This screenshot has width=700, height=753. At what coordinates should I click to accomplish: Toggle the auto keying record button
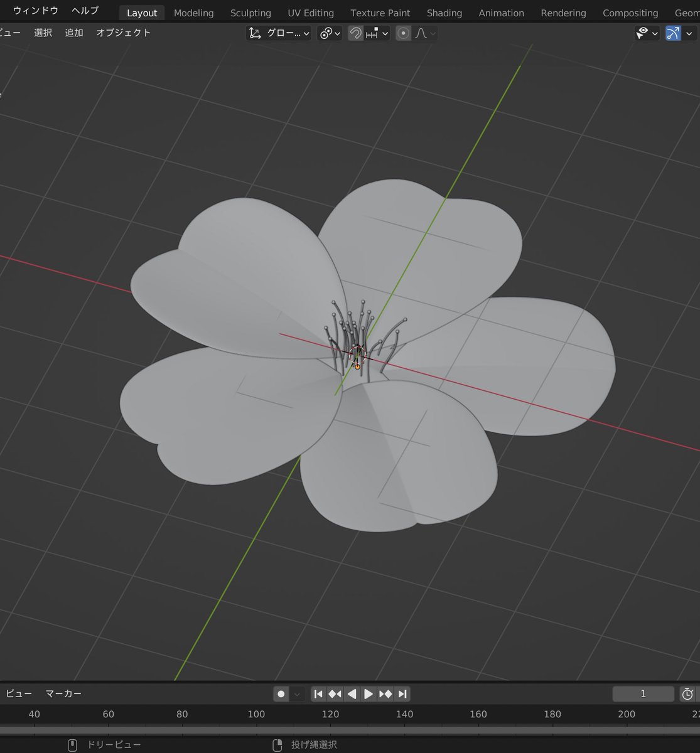[281, 694]
